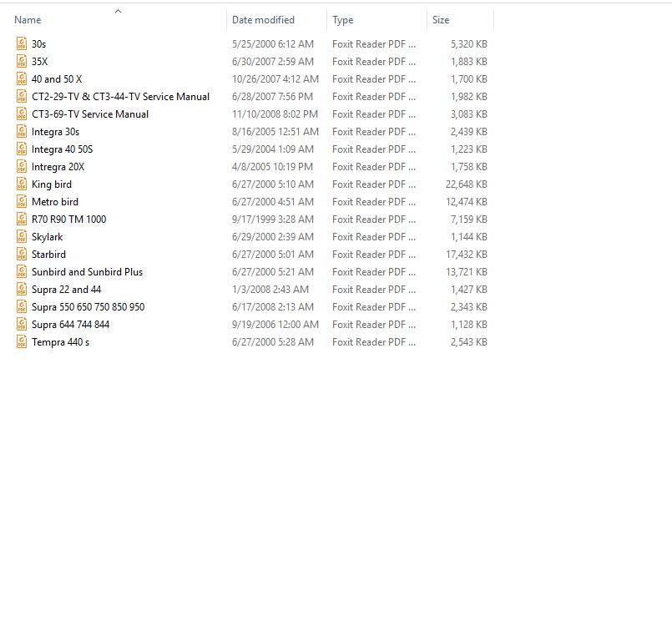Click the Intregra 20X PDF icon
Image resolution: width=672 pixels, height=621 pixels.
point(22,167)
